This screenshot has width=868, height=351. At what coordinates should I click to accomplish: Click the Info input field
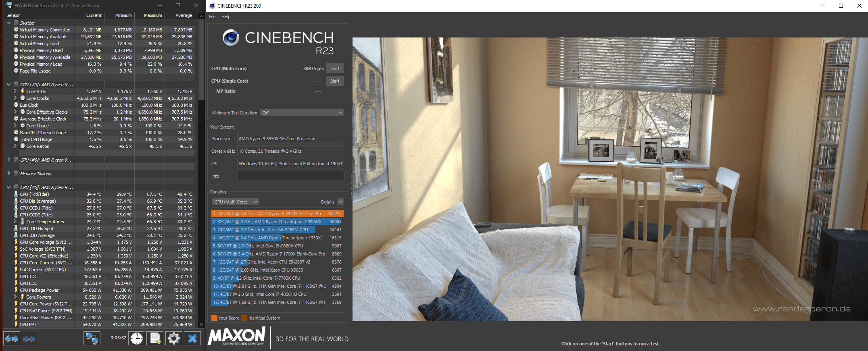[x=290, y=176]
